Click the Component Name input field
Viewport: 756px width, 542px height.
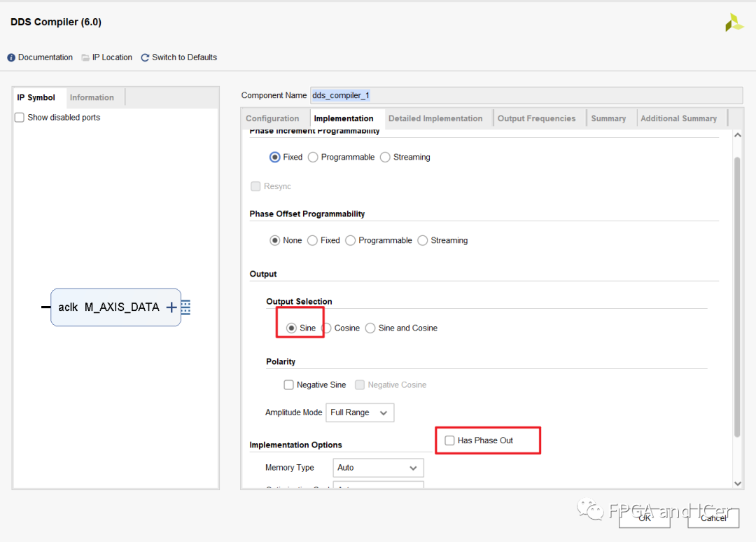[526, 95]
